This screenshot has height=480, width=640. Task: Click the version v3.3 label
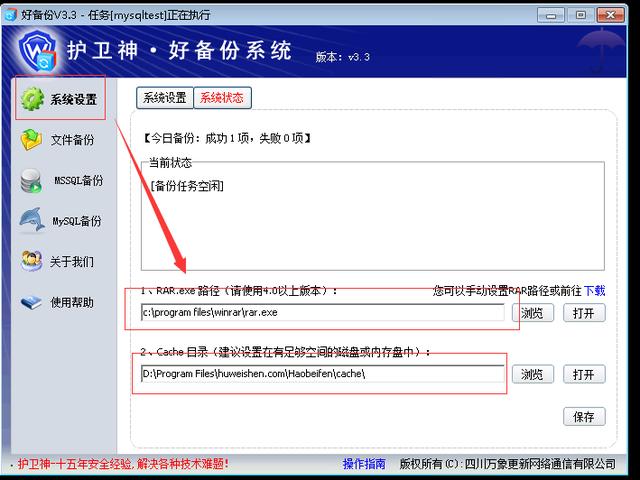[x=342, y=57]
